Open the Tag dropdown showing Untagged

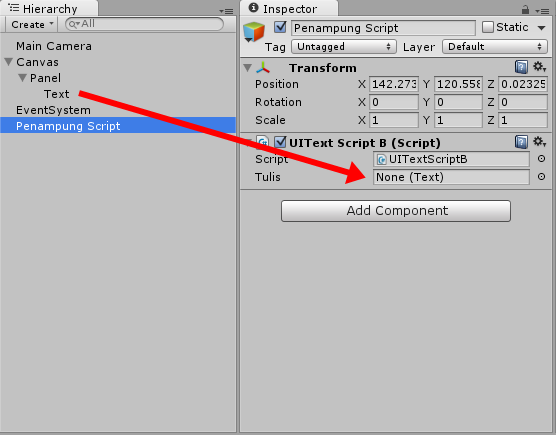(343, 47)
